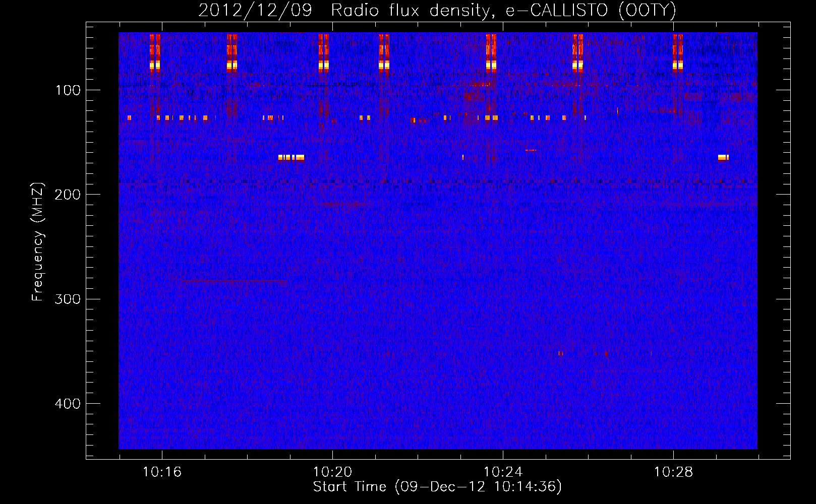
Task: Click the 10:24 time tick label
Action: pyautogui.click(x=503, y=472)
